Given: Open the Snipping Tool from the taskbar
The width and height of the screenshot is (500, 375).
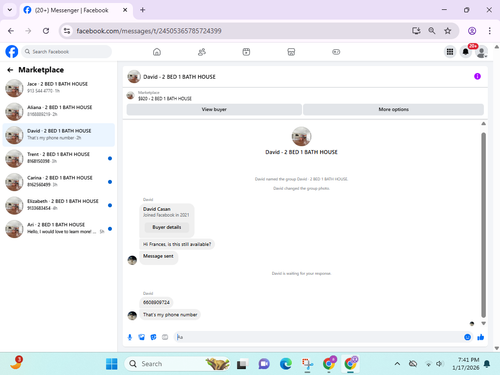Looking at the screenshot, I should (x=307, y=364).
